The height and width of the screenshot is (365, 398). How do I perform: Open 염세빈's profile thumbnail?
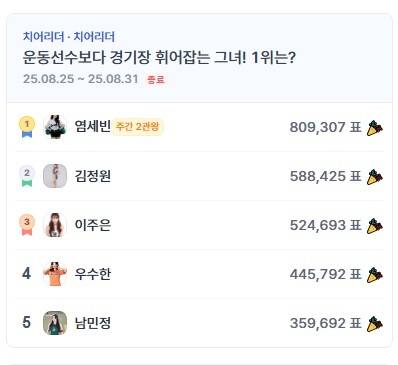pyautogui.click(x=55, y=127)
